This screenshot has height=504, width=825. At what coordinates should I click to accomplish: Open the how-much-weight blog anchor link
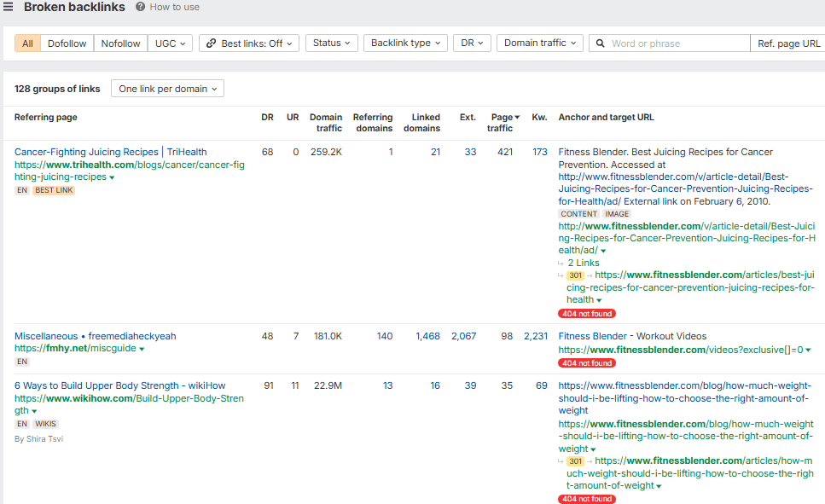[x=684, y=397]
